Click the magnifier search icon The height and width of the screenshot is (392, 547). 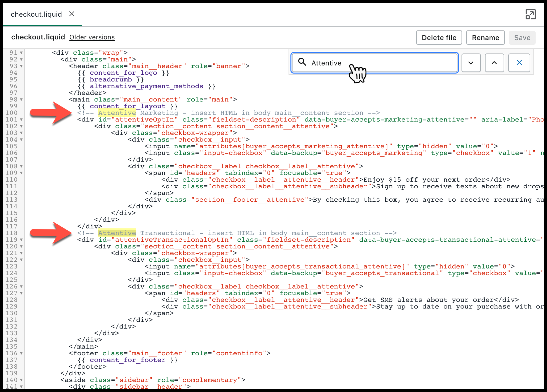click(302, 62)
